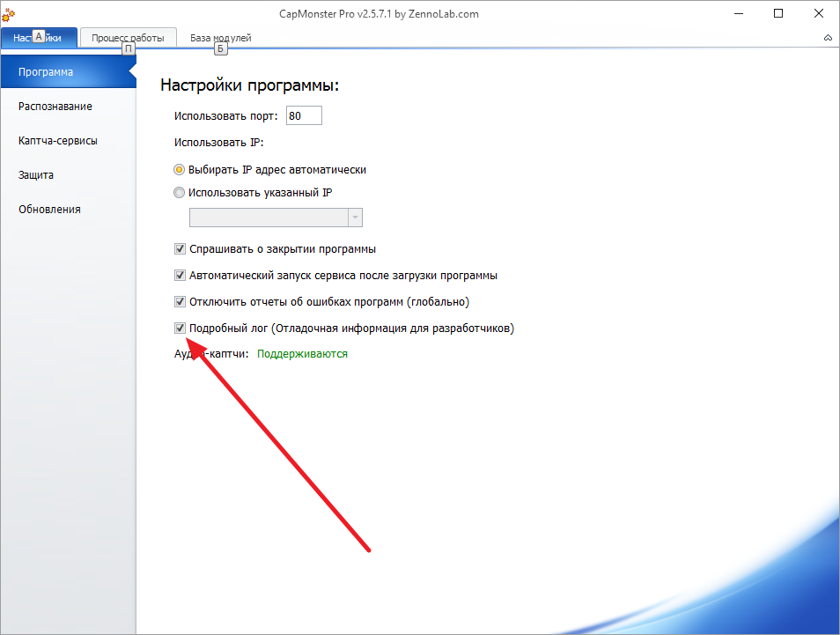Screen dimensions: 840x635
Task: Open the База модулей tab
Action: (x=221, y=38)
